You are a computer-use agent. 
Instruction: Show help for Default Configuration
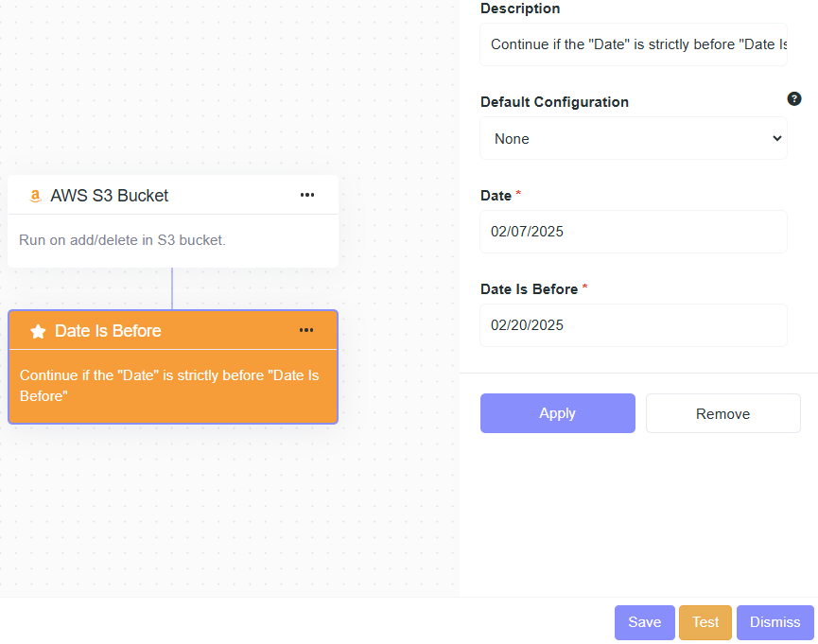(x=794, y=99)
